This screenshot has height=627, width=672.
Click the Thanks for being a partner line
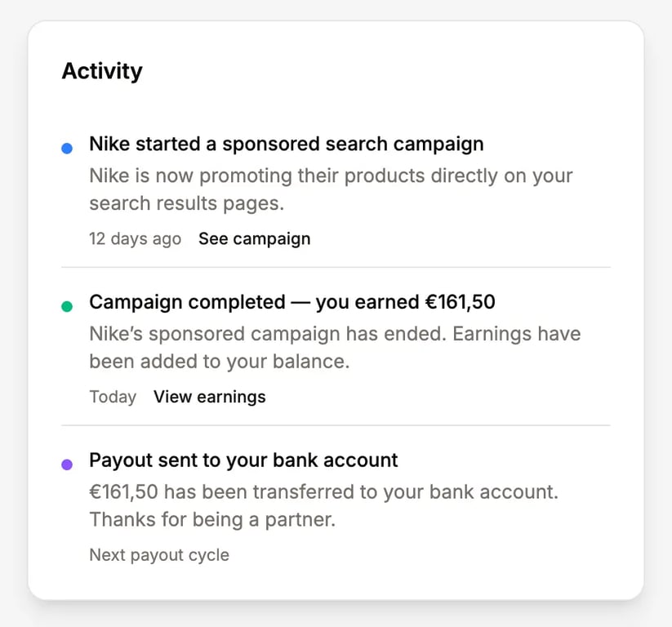point(211,520)
